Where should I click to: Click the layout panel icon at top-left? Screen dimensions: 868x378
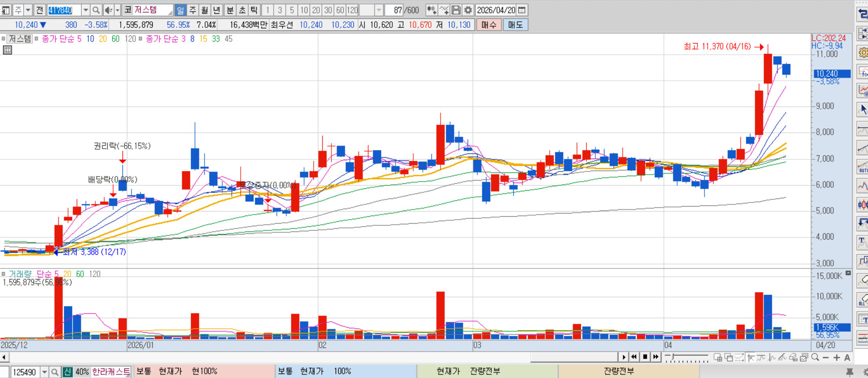coord(6,10)
